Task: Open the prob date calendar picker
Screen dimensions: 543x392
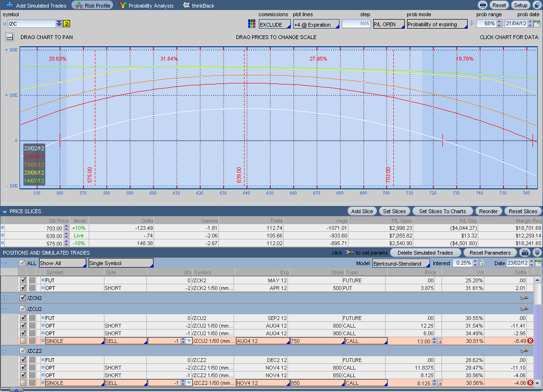Action: [536, 24]
